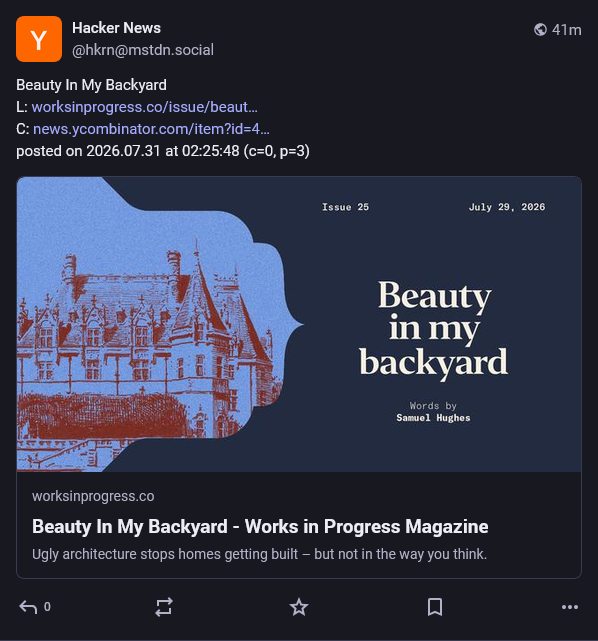The height and width of the screenshot is (641, 598).
Task: Favourite the post with the star icon
Action: 299,607
